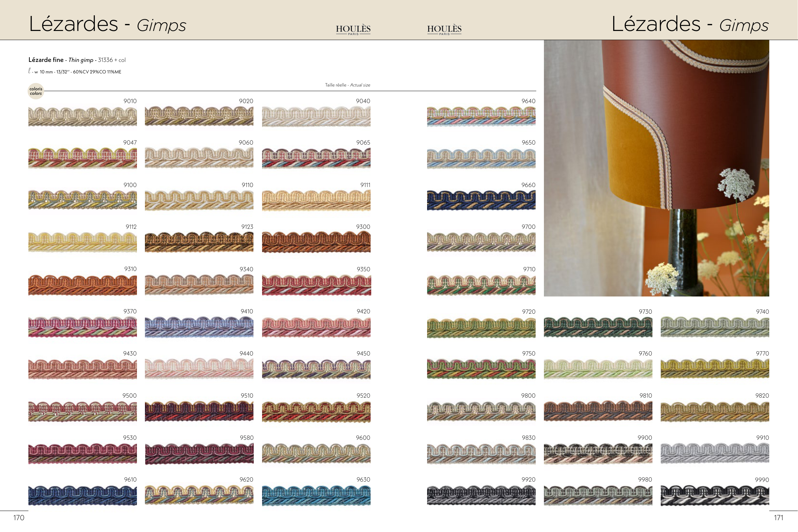
Task: Pick the rust orange 9310 gimp swatch
Action: (82, 285)
